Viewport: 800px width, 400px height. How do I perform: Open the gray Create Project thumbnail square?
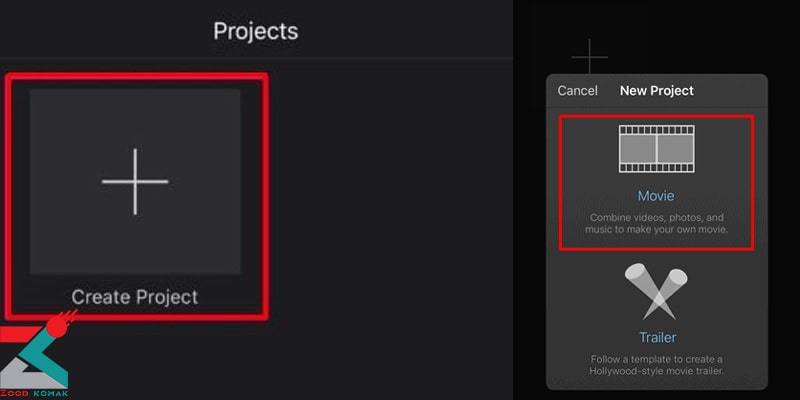click(135, 182)
